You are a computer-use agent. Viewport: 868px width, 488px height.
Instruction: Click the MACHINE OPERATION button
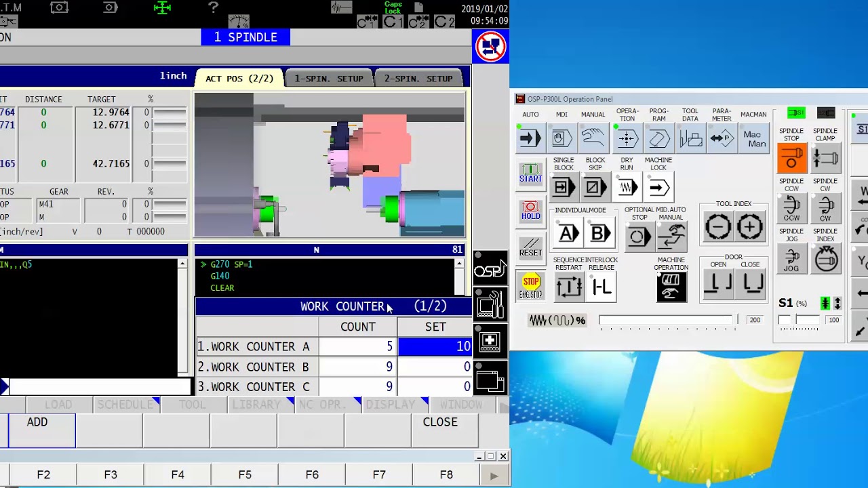tap(671, 287)
